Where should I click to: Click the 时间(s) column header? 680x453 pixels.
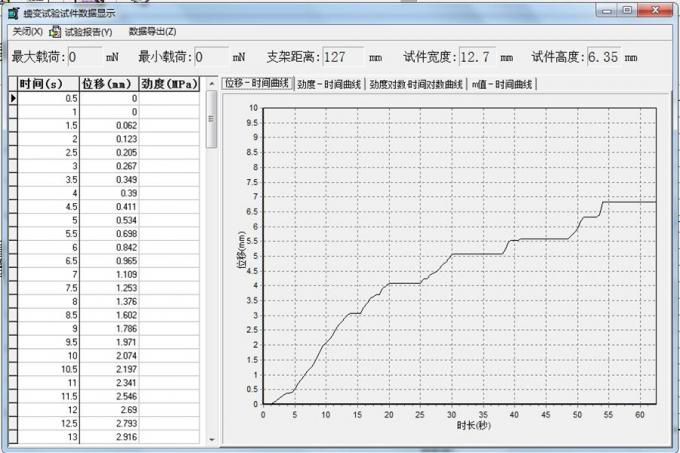(44, 83)
